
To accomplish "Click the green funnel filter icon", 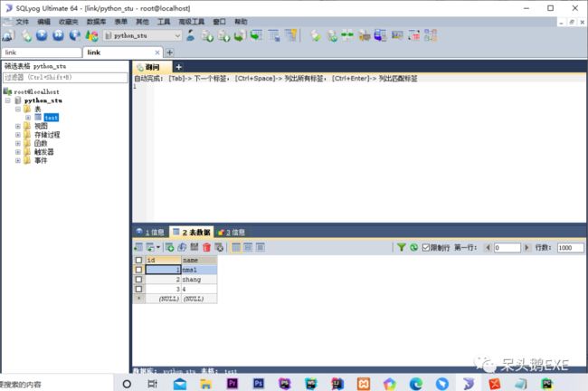I will 402,247.
